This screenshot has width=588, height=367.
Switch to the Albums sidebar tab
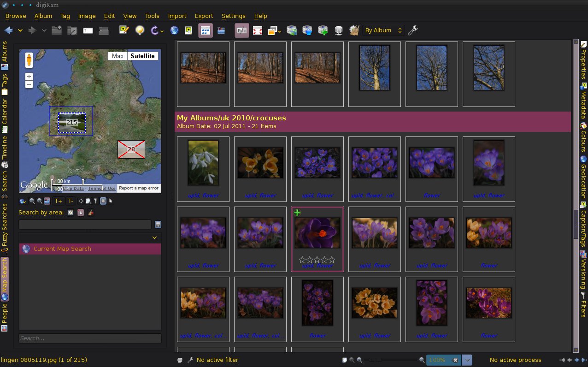pyautogui.click(x=5, y=55)
